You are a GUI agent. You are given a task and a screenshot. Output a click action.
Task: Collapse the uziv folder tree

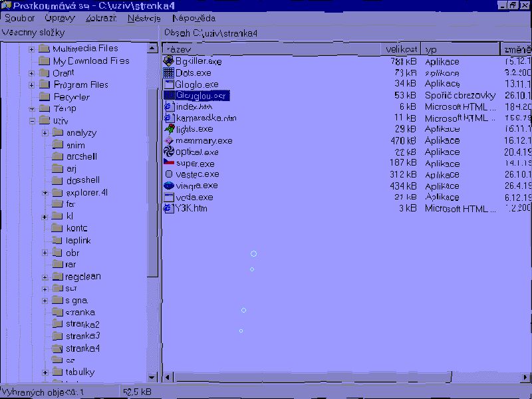tap(31, 121)
